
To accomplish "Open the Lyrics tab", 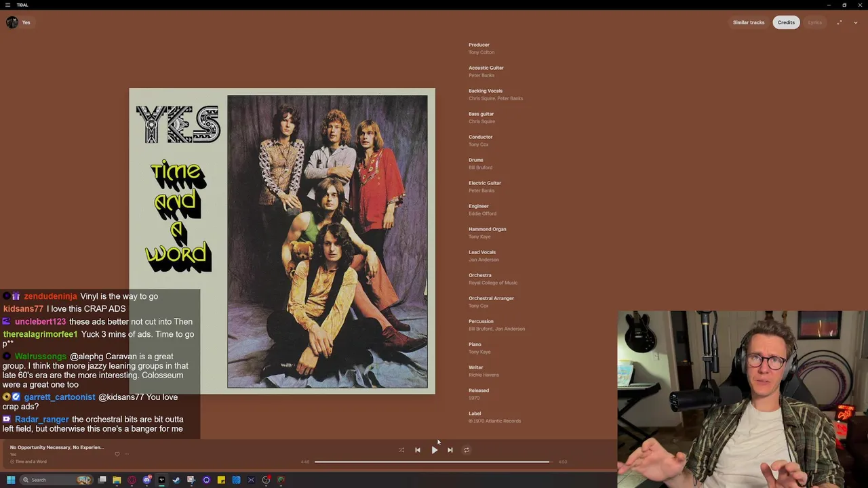I will click(x=814, y=22).
